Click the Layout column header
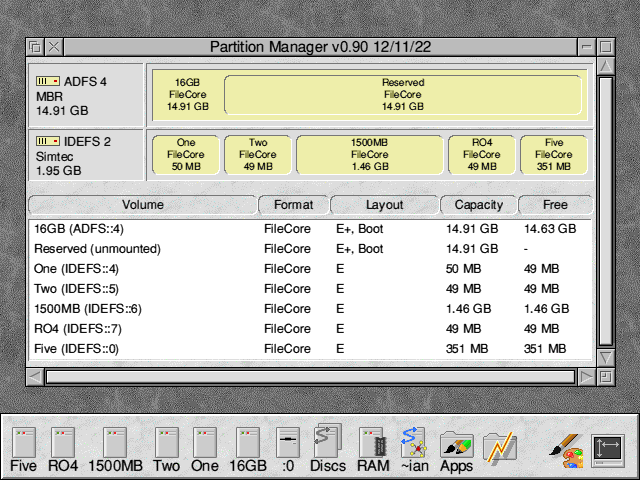 coord(384,205)
